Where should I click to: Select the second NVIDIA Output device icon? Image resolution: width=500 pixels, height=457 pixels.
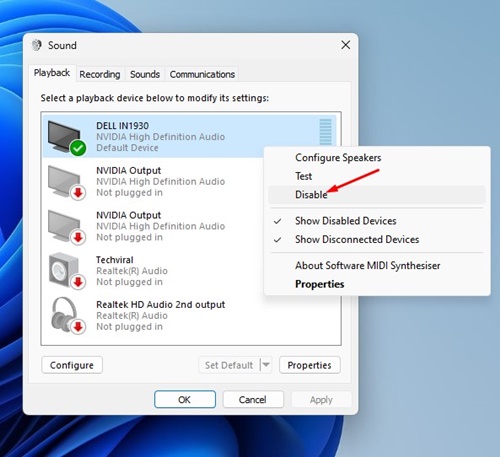(x=67, y=227)
